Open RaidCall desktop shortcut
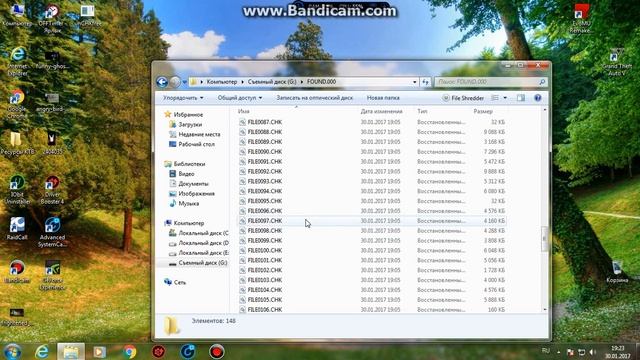 point(17,229)
